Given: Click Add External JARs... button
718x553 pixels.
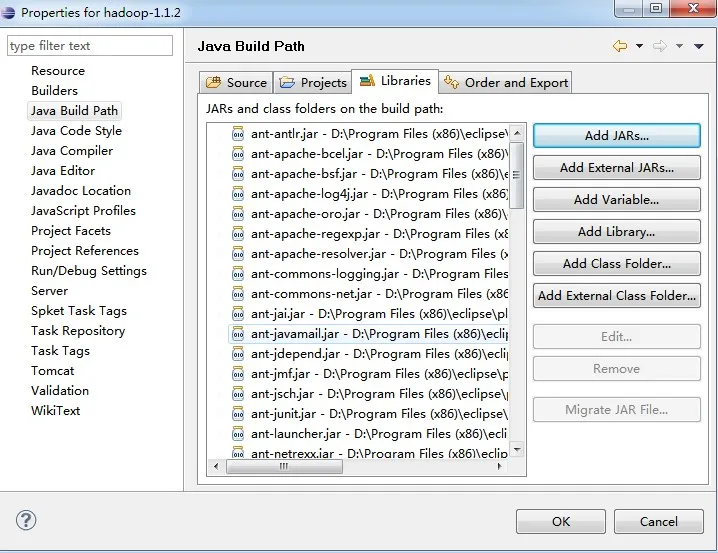Looking at the screenshot, I should (x=617, y=168).
